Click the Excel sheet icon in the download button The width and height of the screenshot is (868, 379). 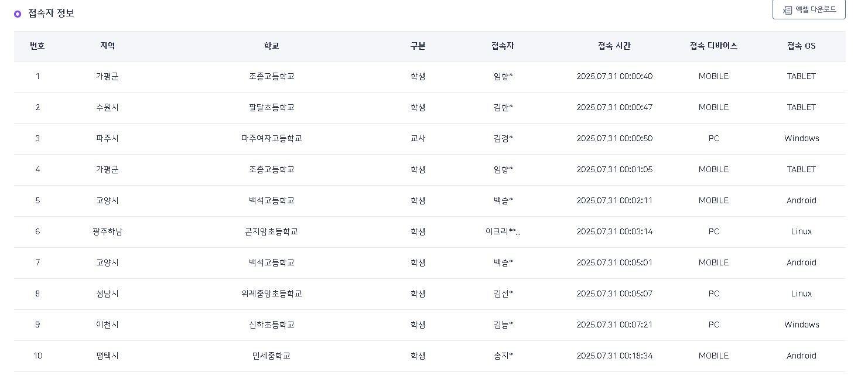click(x=788, y=10)
